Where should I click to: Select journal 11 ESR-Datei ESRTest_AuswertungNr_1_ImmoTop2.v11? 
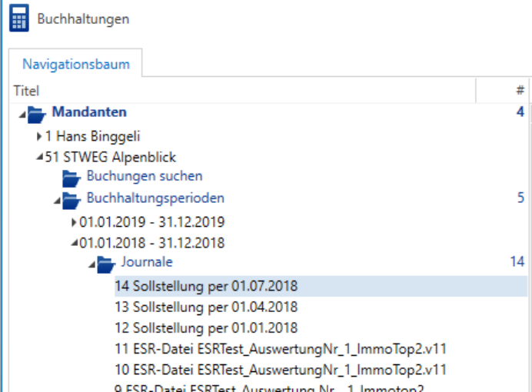[x=281, y=349]
